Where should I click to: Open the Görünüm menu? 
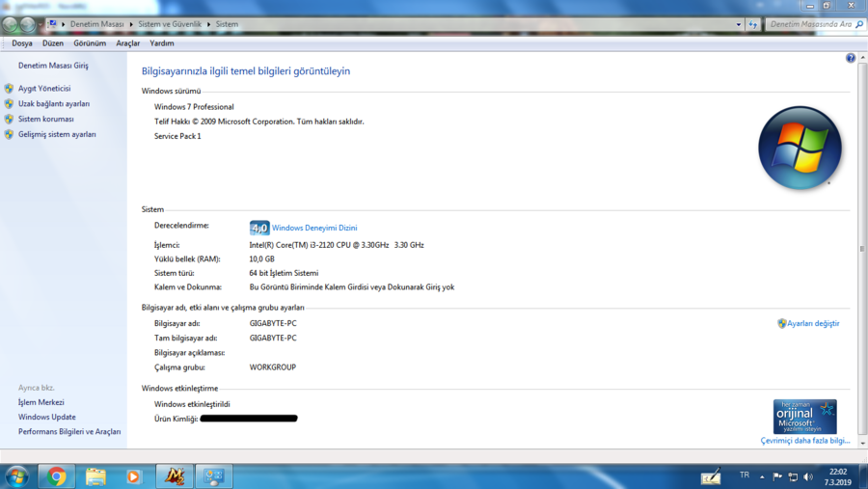click(90, 43)
